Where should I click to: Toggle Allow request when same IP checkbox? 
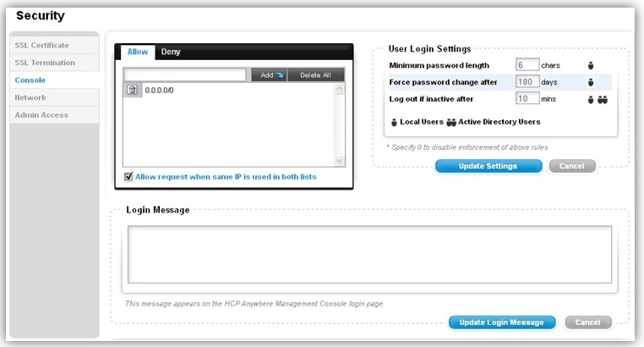coord(128,176)
